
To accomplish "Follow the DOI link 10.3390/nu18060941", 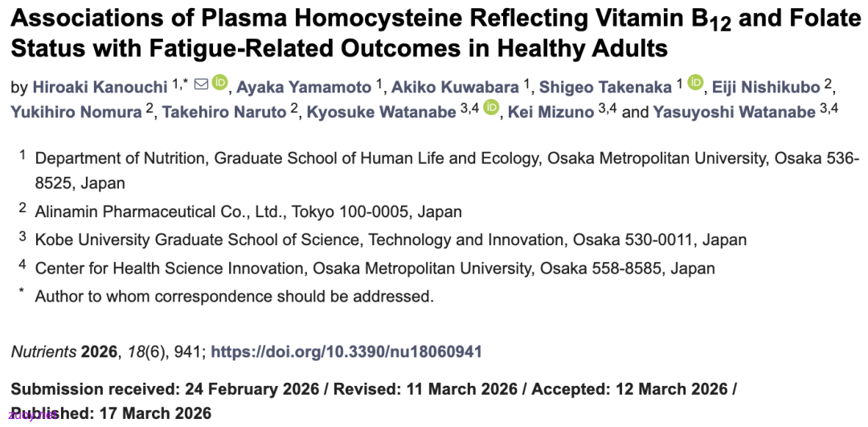I will (346, 351).
